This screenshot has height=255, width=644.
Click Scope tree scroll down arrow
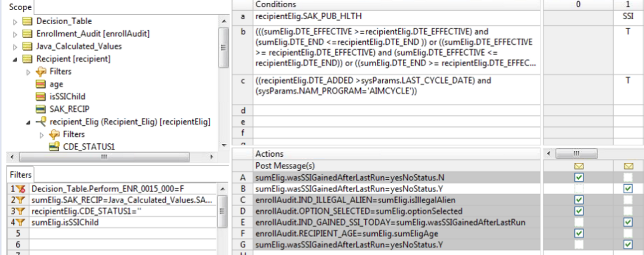(224, 146)
